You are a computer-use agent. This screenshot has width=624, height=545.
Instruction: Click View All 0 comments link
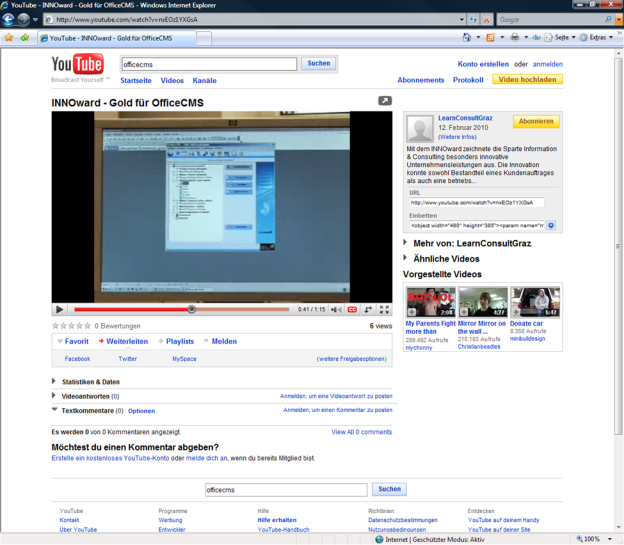(x=362, y=432)
